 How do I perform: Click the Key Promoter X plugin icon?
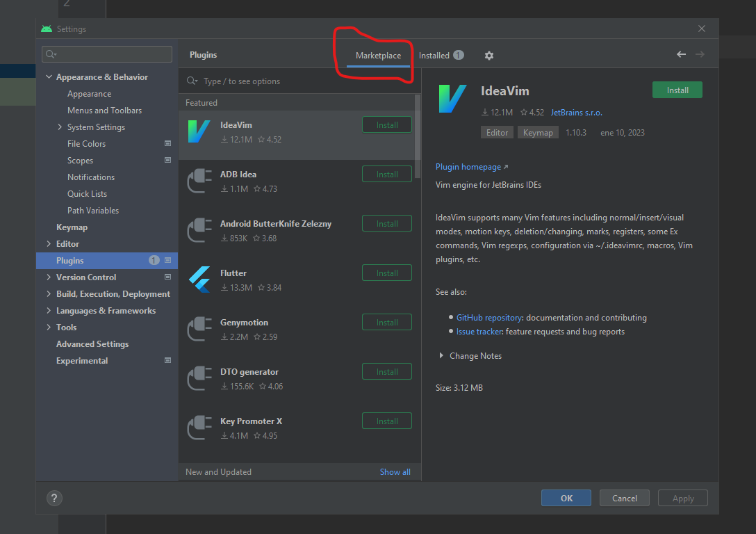[199, 428]
